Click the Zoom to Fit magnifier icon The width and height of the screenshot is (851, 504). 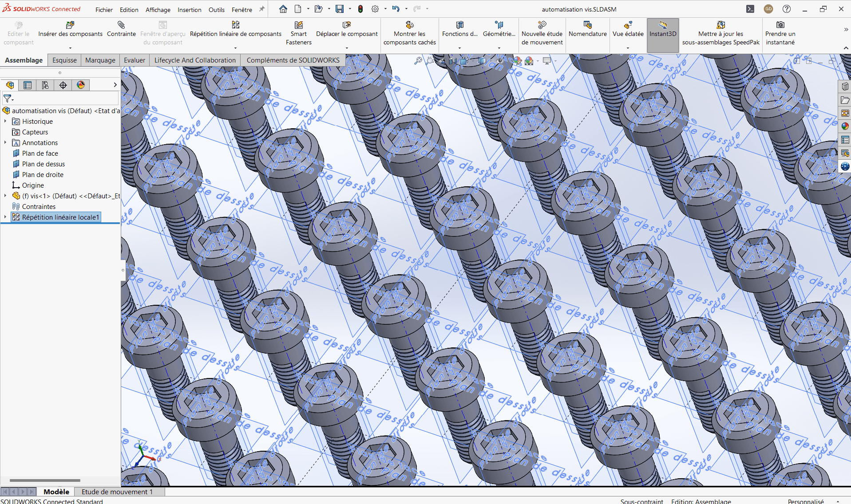tap(418, 61)
